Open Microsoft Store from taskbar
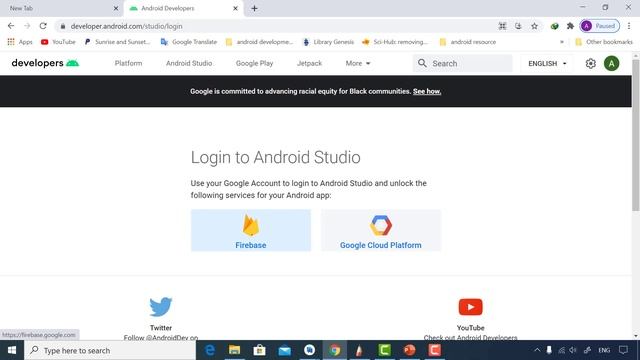The width and height of the screenshot is (640, 360). tap(260, 350)
